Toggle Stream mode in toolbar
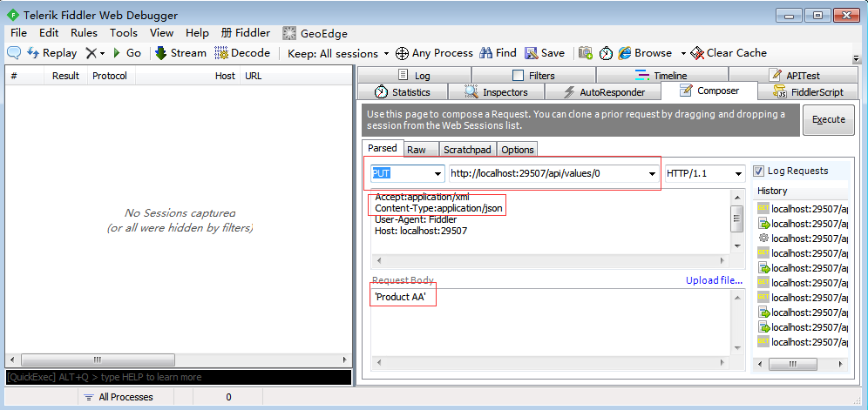Viewport: 868px width, 410px height. (181, 53)
